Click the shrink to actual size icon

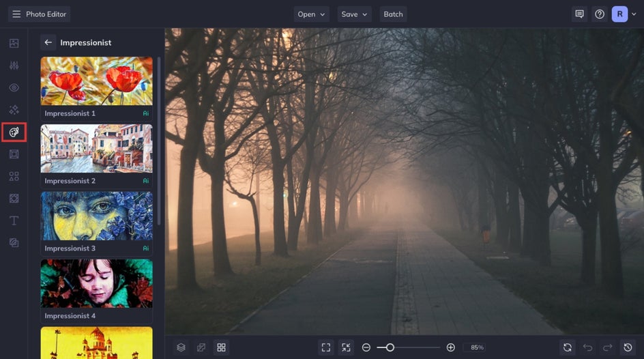pyautogui.click(x=347, y=347)
